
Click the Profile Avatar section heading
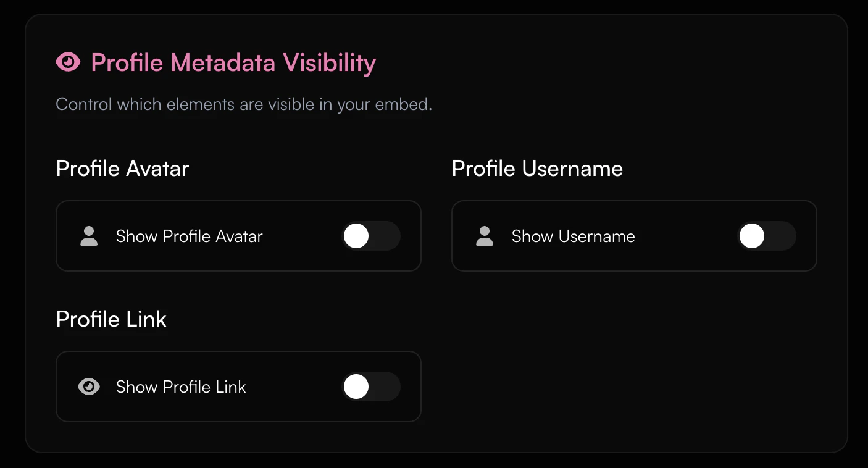(x=122, y=169)
